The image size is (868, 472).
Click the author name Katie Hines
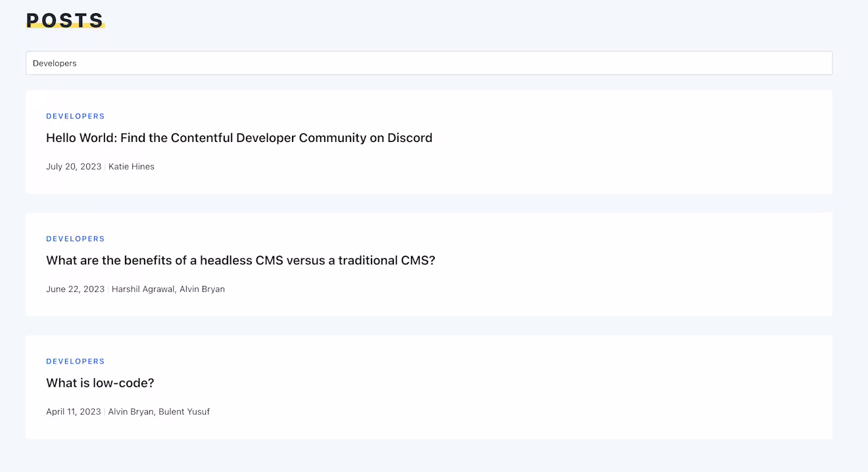click(x=132, y=166)
